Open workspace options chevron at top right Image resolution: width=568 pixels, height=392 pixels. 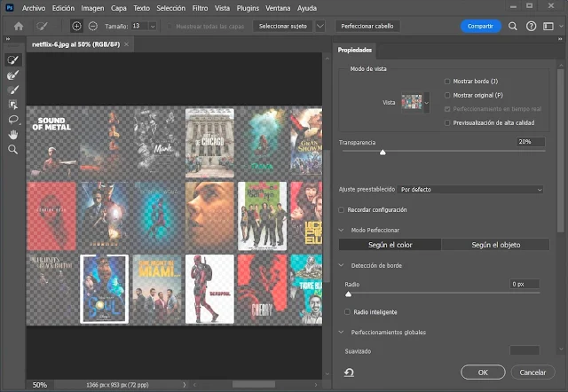point(561,26)
